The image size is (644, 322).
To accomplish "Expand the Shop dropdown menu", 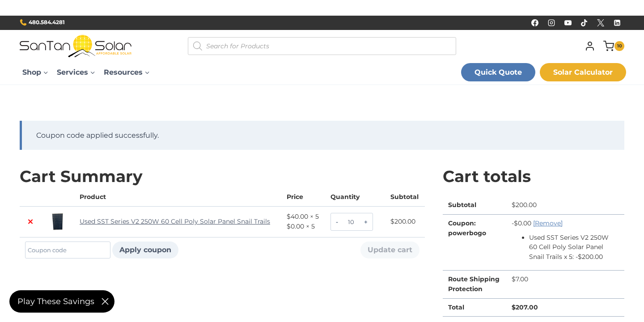I will 35,72.
